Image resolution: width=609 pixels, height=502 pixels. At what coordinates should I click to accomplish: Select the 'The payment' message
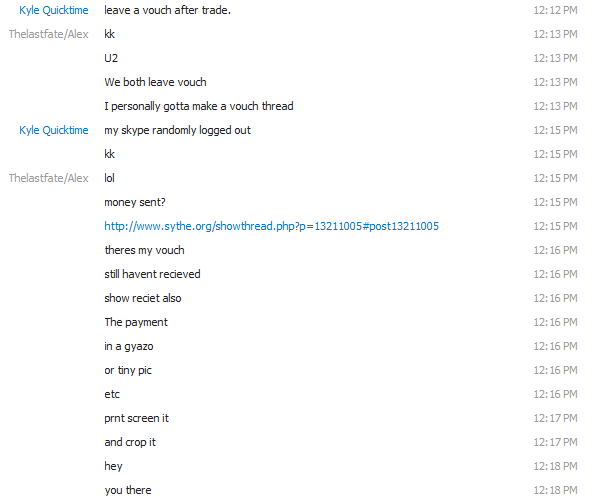pos(136,322)
